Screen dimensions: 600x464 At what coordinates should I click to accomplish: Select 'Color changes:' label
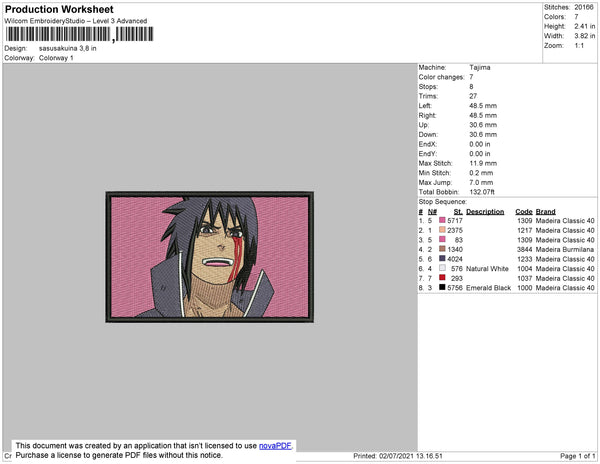pyautogui.click(x=441, y=77)
